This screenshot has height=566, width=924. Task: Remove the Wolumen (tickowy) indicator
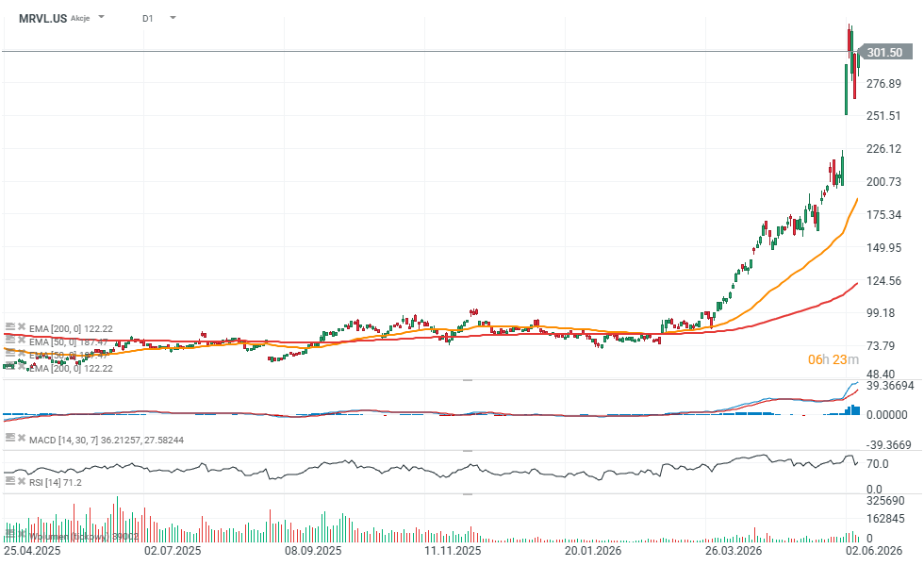pos(22,535)
